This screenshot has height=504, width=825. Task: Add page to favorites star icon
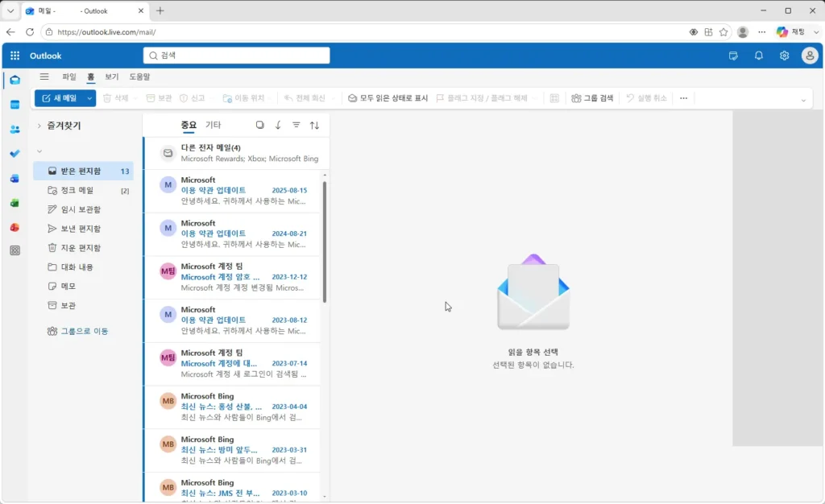723,32
